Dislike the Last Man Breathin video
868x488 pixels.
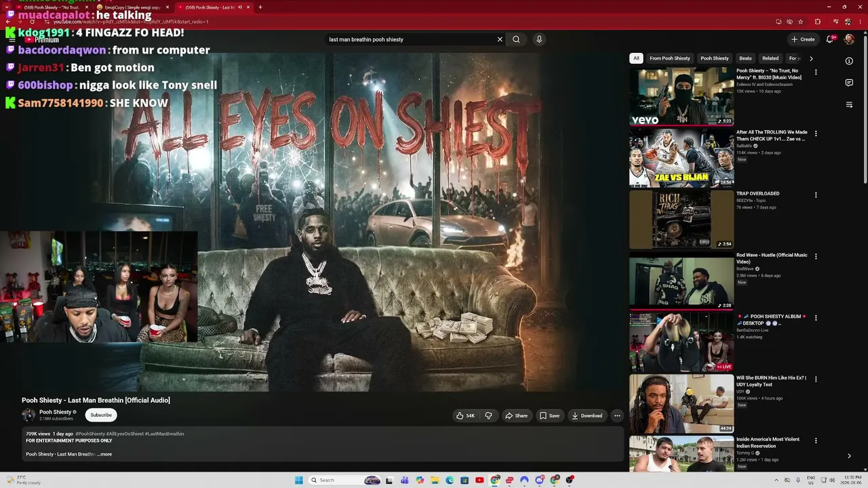click(488, 415)
